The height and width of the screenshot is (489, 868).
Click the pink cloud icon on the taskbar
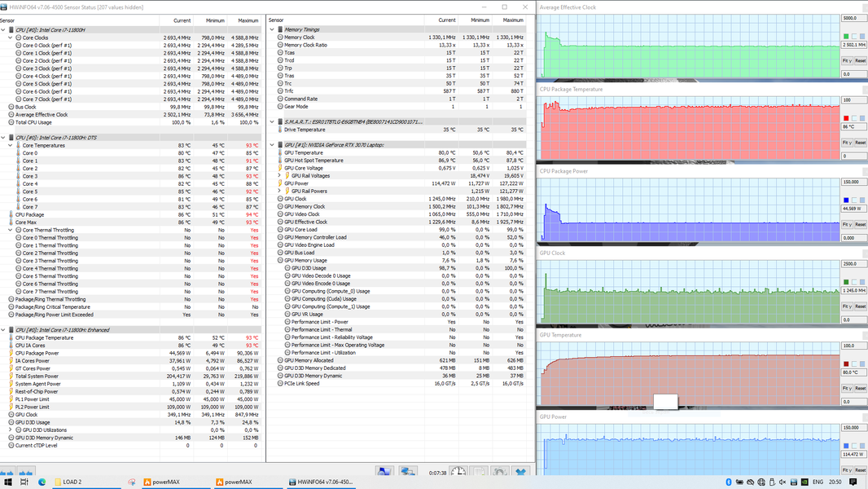tap(131, 482)
